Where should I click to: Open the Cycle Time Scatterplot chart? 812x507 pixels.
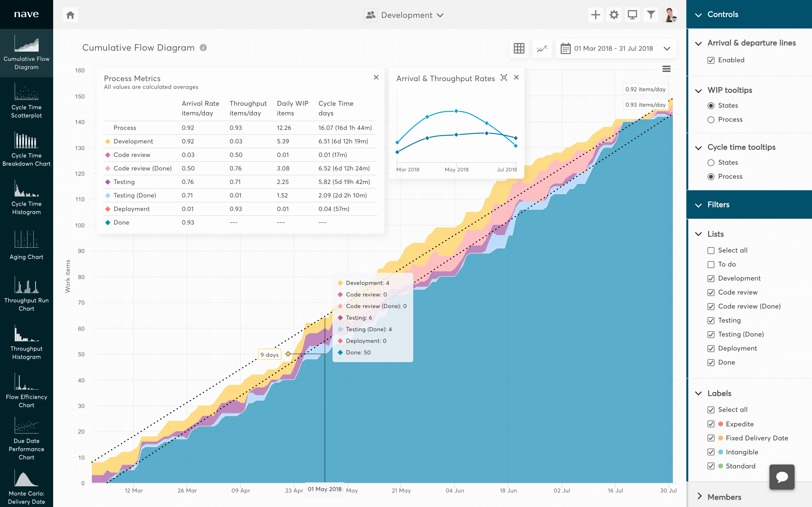[x=26, y=101]
